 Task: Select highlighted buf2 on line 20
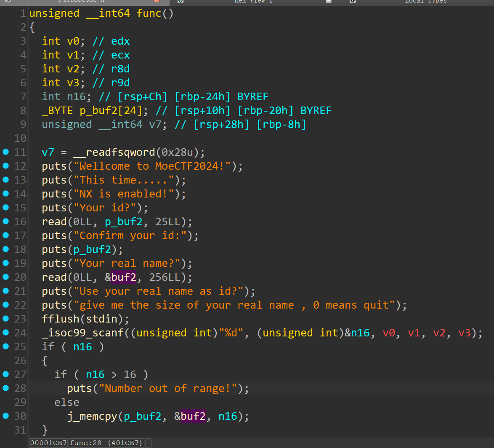124,277
